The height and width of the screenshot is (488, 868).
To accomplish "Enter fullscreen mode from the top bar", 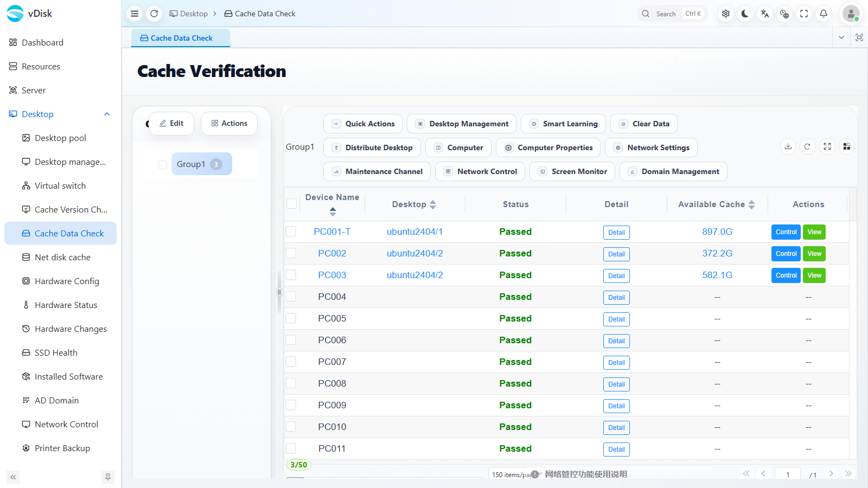I will [x=804, y=14].
